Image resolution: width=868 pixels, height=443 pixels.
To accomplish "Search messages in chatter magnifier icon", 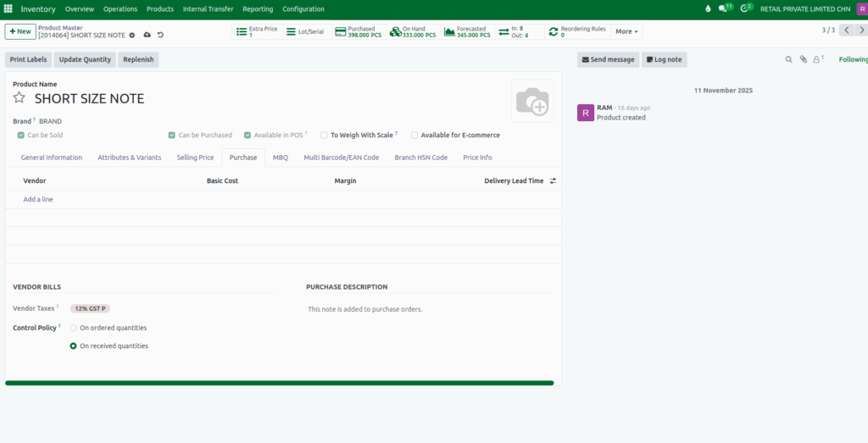I will (x=789, y=60).
